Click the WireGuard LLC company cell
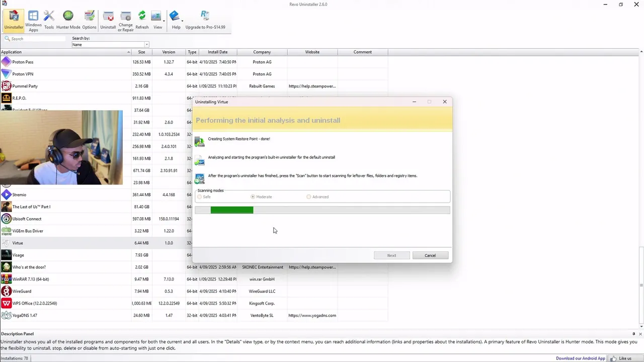 coord(262,291)
